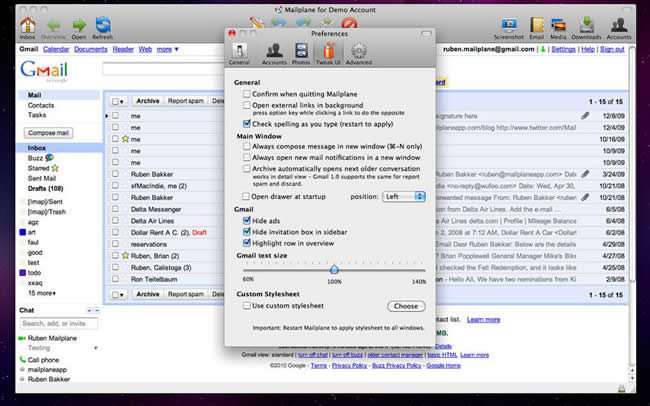Click the Buzz icon in sidebar
Screen dimensions: 650x406
49,158
